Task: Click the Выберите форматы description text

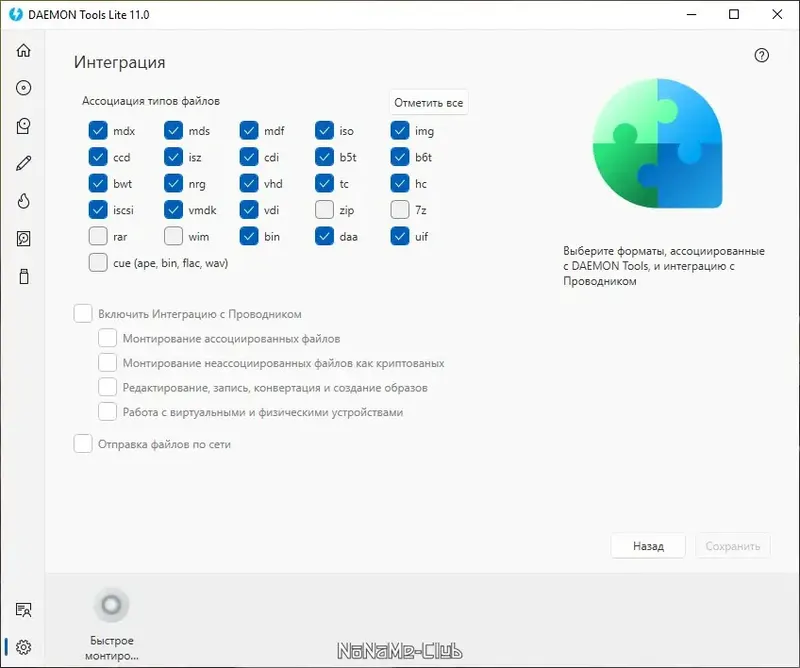Action: click(664, 266)
